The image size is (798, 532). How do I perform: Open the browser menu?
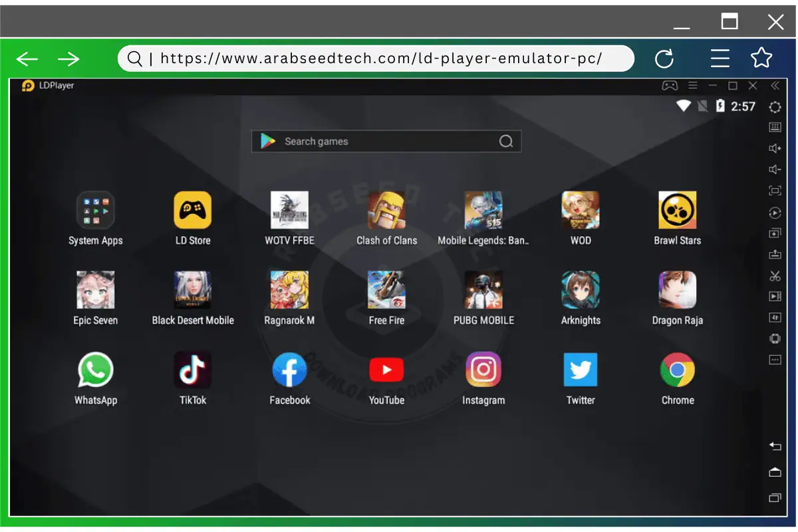tap(720, 59)
